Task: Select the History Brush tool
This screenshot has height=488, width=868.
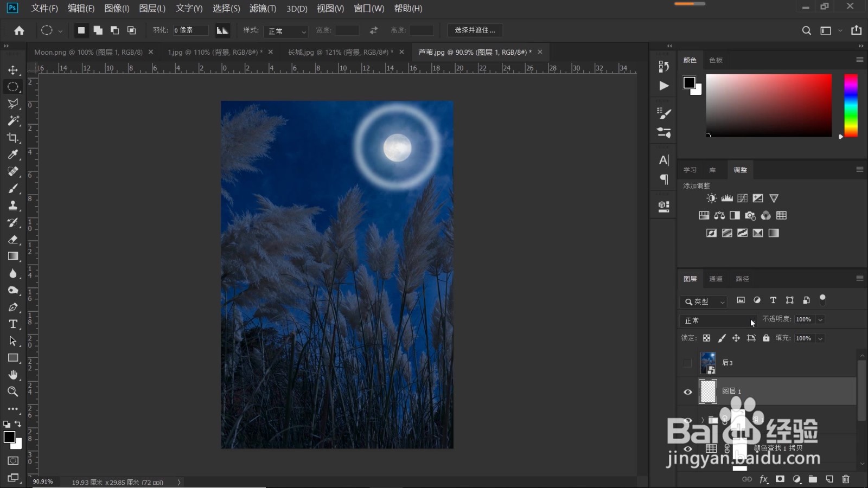Action: [x=13, y=222]
